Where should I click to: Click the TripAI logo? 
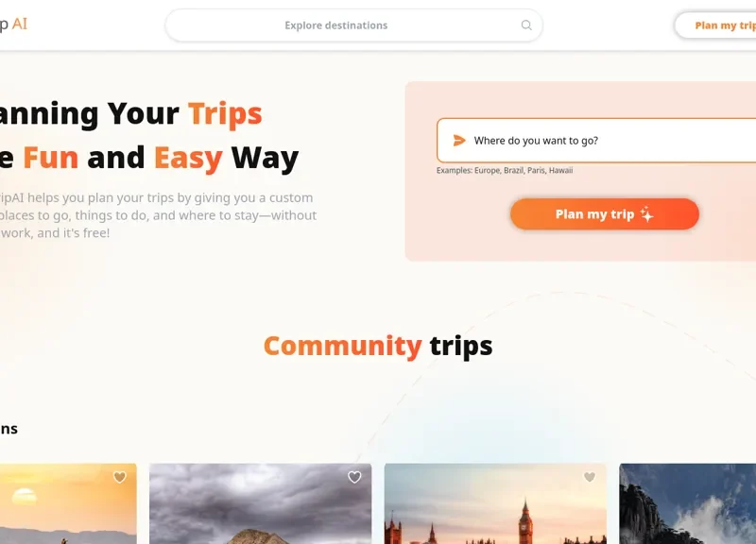coord(15,25)
